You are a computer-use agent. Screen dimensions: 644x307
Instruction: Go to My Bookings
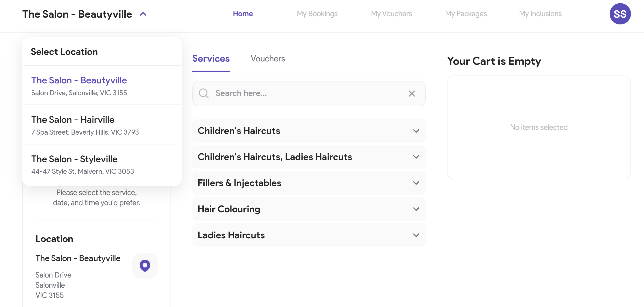(x=317, y=14)
